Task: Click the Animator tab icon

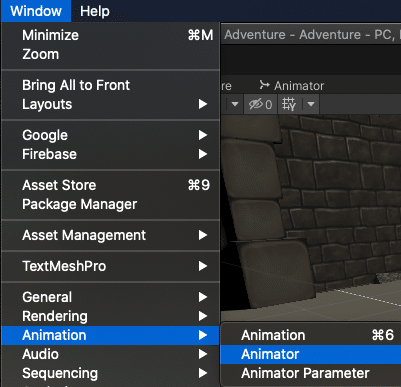Action: pos(264,85)
